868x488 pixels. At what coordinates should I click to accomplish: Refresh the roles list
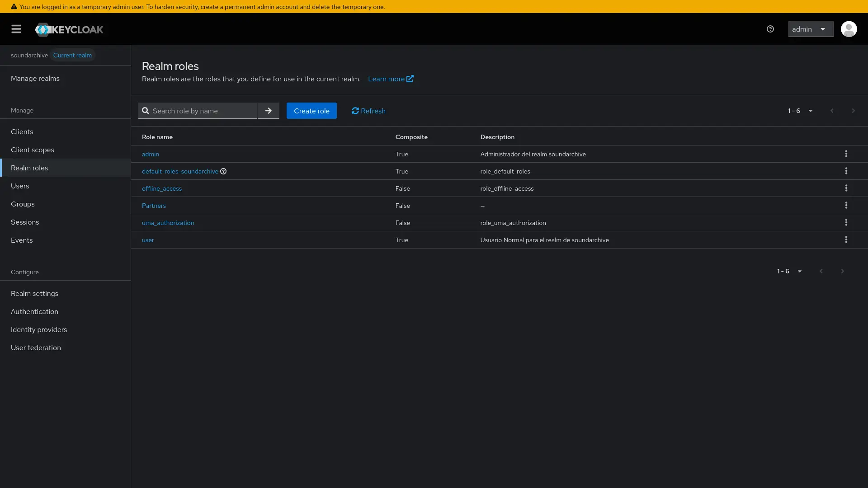(368, 111)
